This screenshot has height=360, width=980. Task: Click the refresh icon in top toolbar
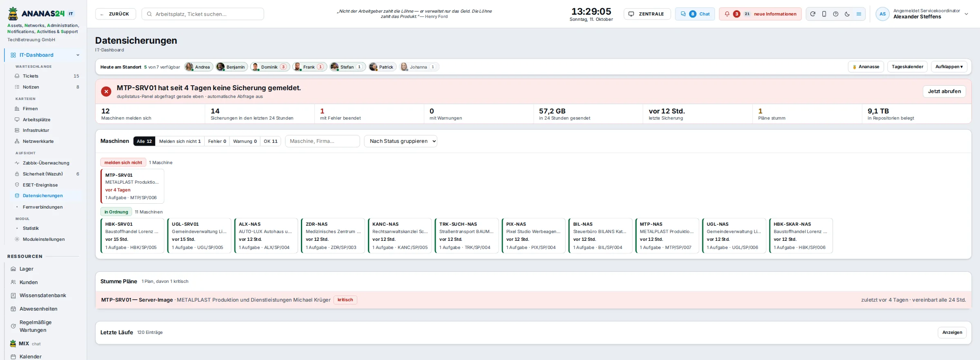pos(813,14)
